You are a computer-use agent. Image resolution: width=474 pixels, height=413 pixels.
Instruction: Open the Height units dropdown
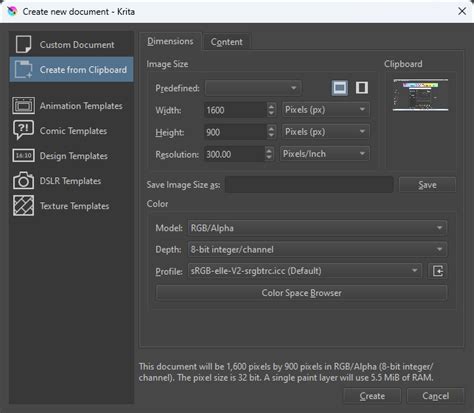tap(326, 132)
